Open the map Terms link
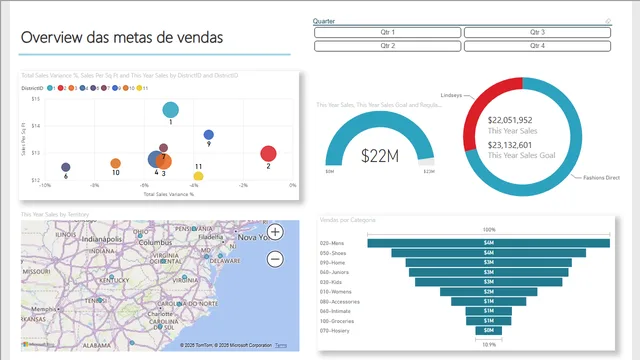640x360 pixels. 281,345
